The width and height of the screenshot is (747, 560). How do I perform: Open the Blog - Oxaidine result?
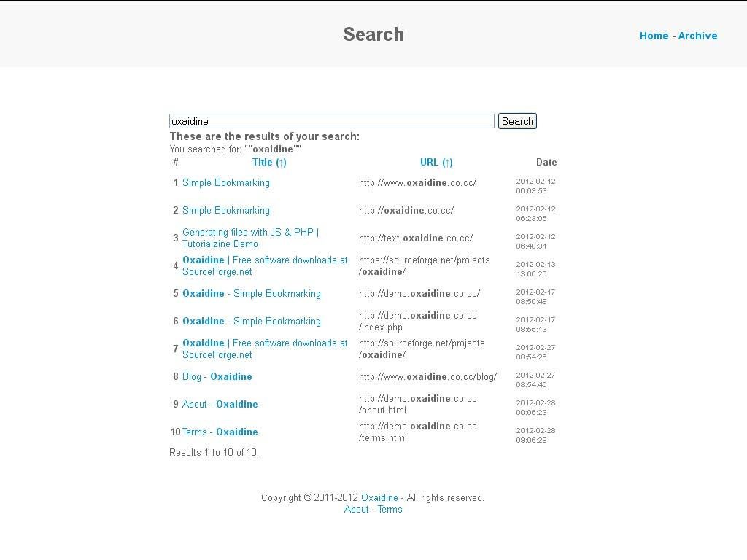click(x=217, y=376)
